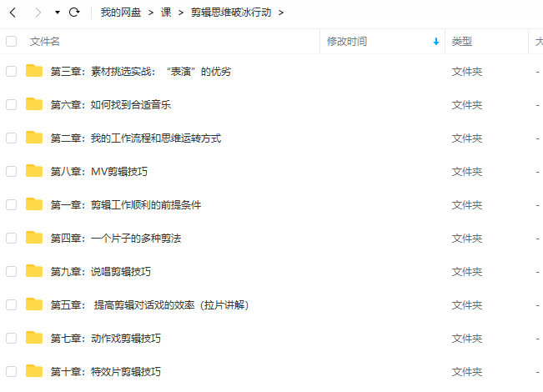The image size is (543, 392).
Task: Expand the arrow after 剪辑思维破冰行动 breadcrumb
Action: click(281, 13)
